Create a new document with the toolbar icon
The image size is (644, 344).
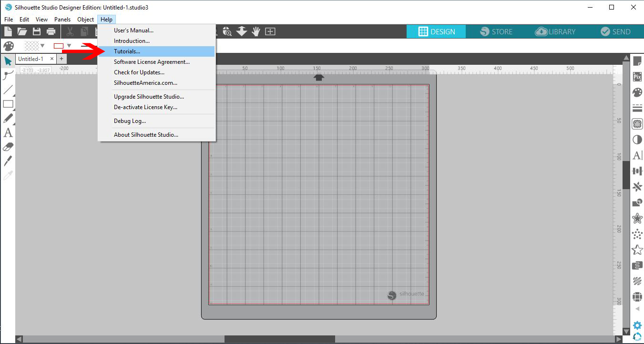coord(8,32)
